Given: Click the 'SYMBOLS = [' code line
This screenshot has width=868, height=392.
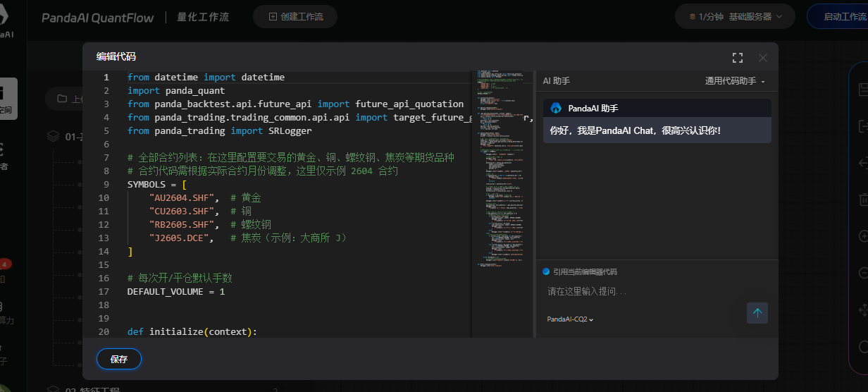Looking at the screenshot, I should pyautogui.click(x=157, y=185).
